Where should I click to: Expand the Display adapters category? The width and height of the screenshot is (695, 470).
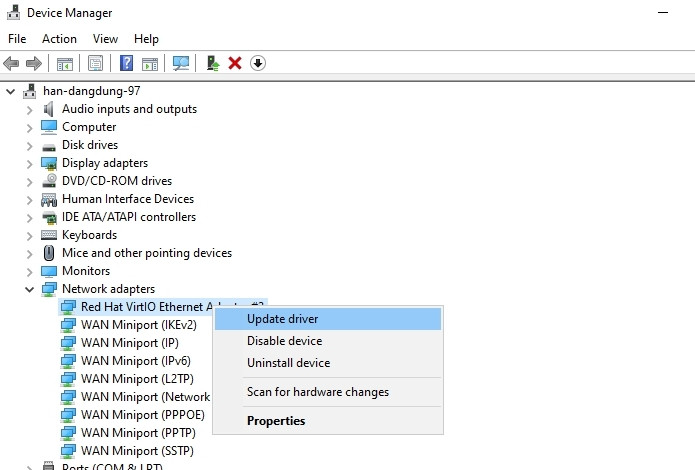[30, 163]
